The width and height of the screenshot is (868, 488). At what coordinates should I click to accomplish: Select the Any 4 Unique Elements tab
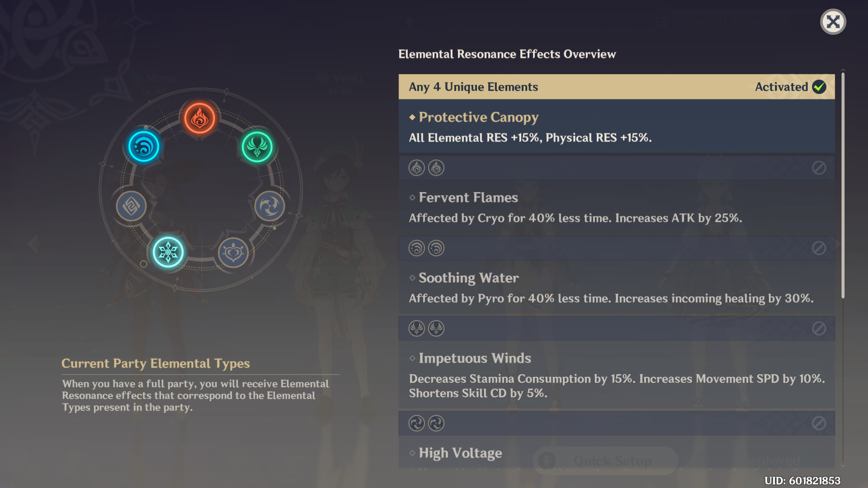click(x=617, y=87)
